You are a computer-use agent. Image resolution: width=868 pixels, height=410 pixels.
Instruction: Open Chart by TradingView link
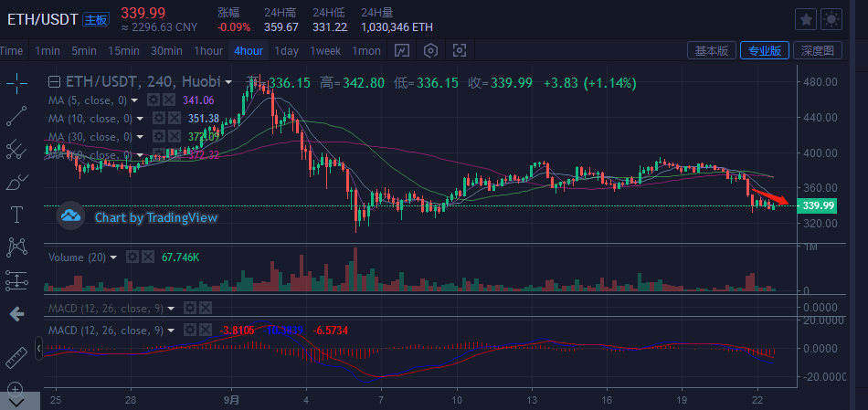click(155, 217)
